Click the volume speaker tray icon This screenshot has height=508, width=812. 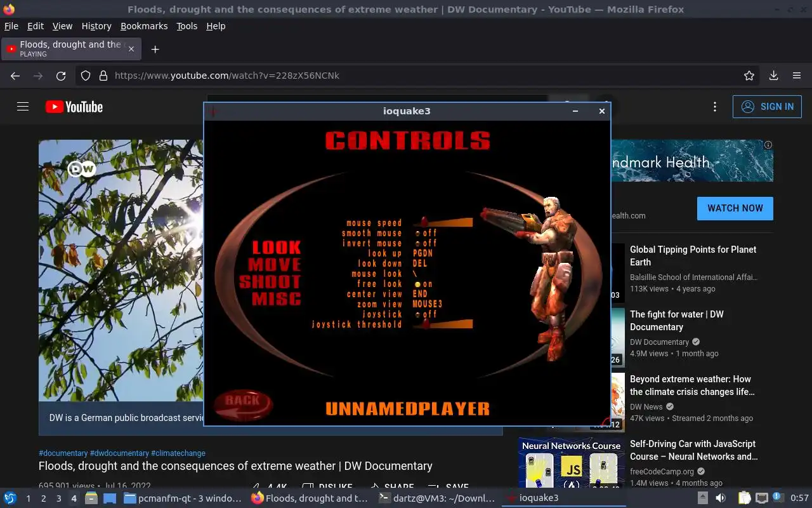pyautogui.click(x=721, y=498)
